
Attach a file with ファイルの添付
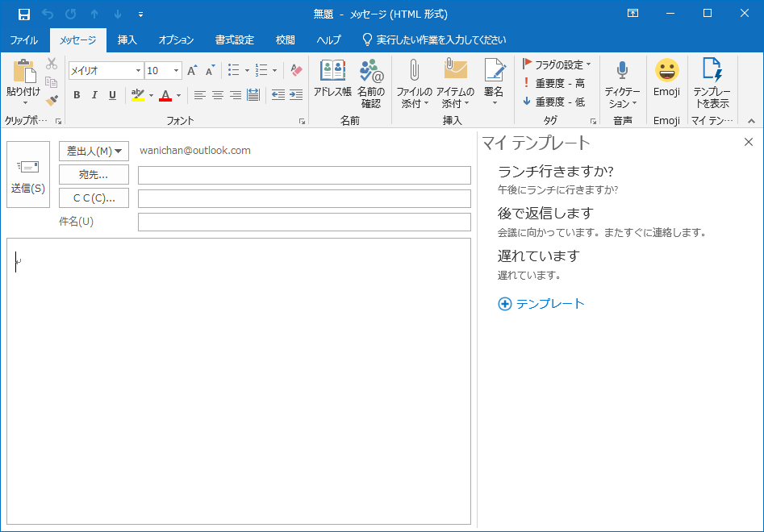point(414,84)
